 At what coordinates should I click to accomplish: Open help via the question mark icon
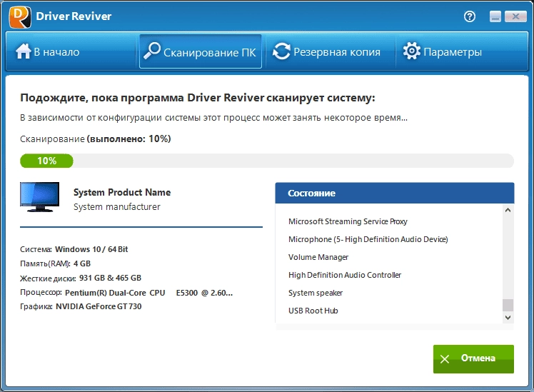coord(470,16)
